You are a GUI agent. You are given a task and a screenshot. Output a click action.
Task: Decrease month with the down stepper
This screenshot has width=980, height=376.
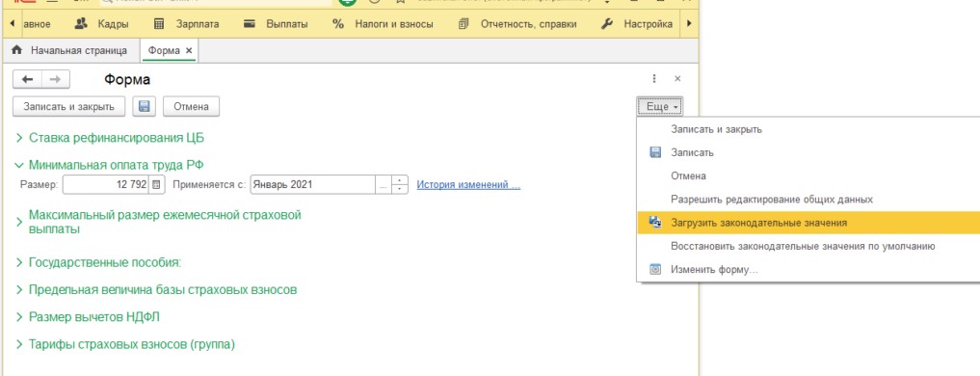pos(400,189)
